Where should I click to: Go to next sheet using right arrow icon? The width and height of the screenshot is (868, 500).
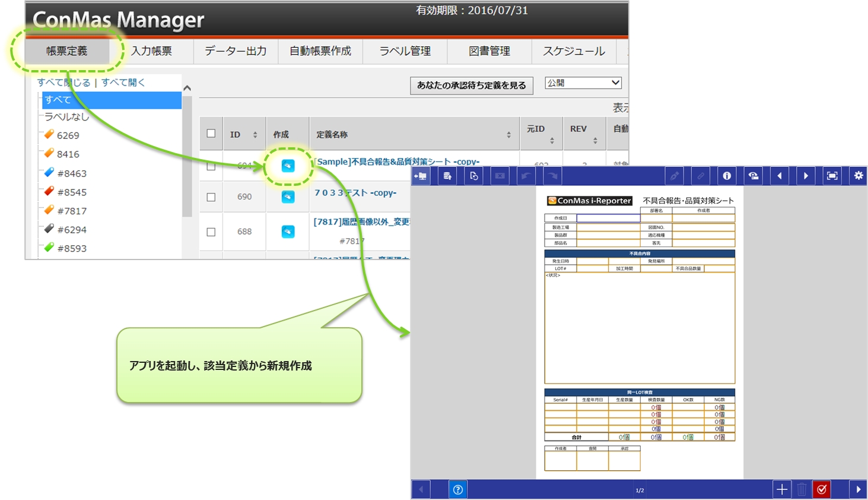pos(805,176)
